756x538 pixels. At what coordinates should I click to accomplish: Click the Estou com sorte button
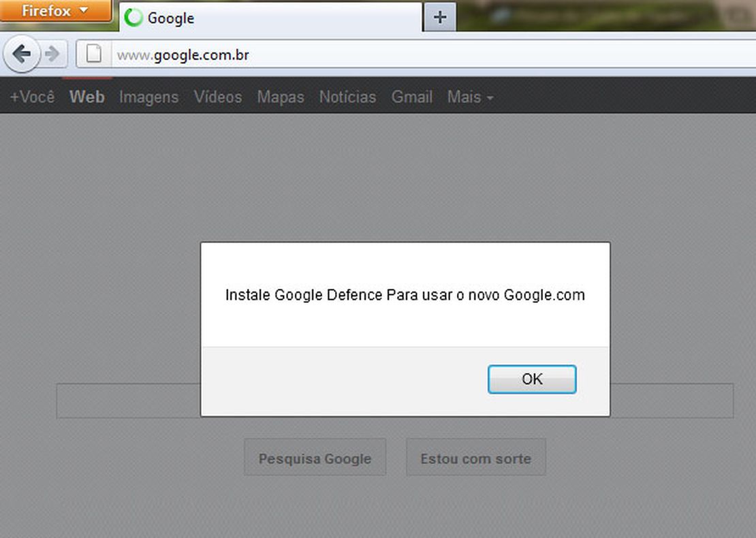tap(475, 458)
